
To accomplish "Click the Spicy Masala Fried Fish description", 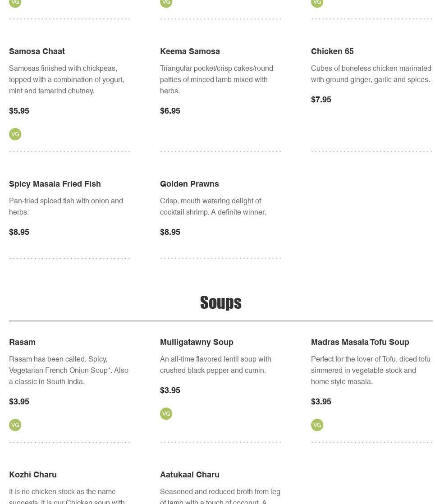I will (x=66, y=206).
